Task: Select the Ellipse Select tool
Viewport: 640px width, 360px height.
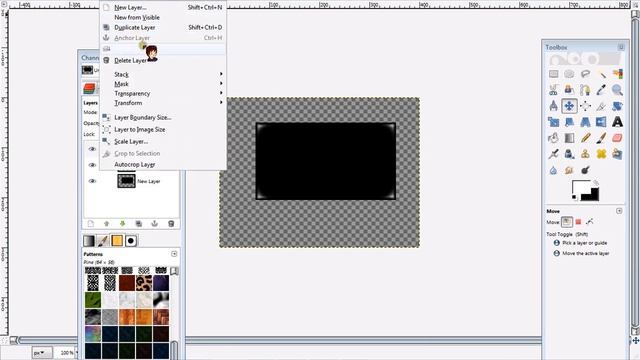Action: 569,74
